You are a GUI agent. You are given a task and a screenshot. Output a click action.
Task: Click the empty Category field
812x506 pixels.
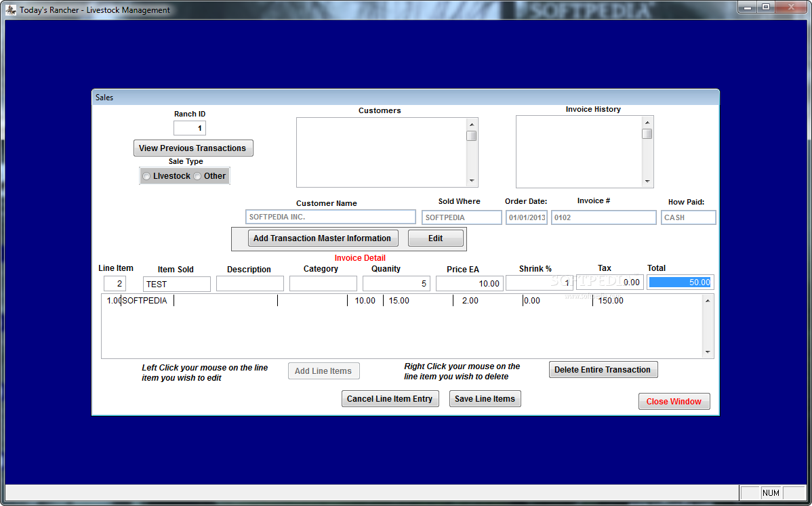tap(323, 284)
